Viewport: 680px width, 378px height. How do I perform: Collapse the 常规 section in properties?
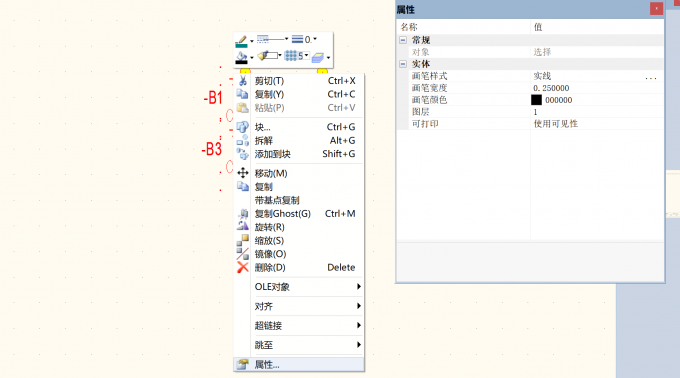pyautogui.click(x=403, y=40)
